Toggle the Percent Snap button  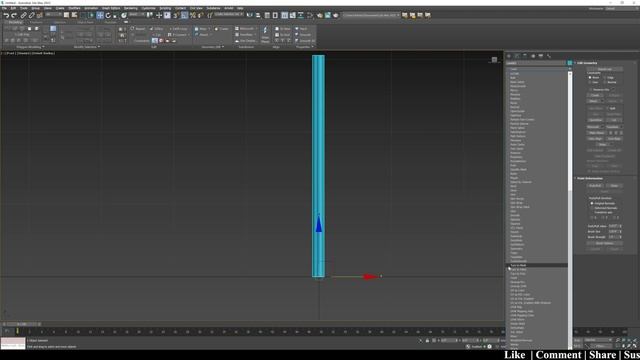pos(193,16)
